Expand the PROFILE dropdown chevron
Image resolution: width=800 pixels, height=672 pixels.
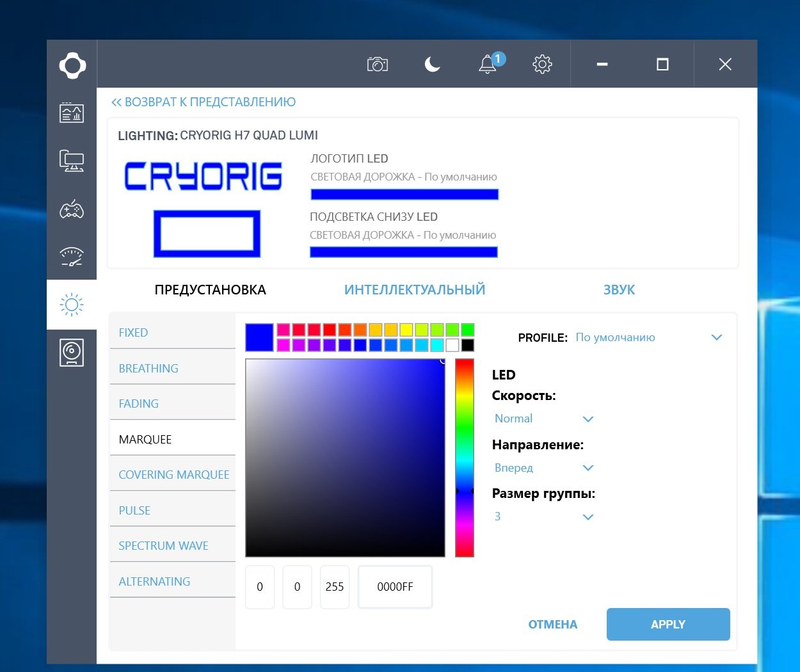click(x=717, y=337)
